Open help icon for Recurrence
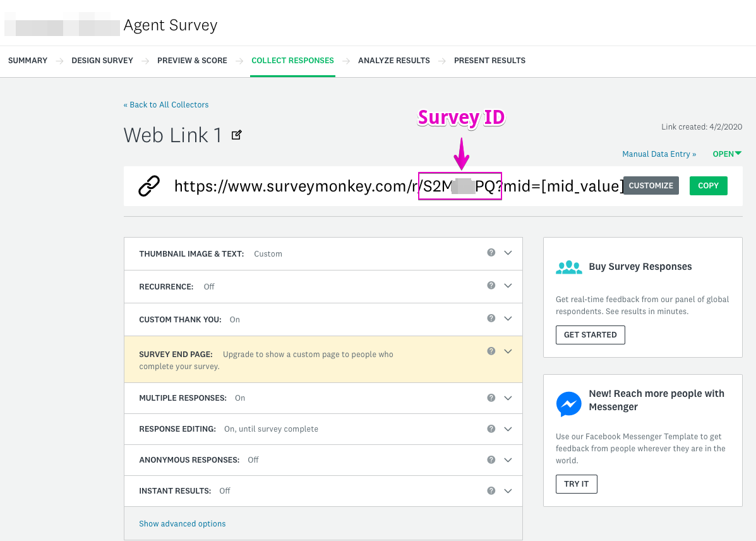756x541 pixels. coord(491,285)
